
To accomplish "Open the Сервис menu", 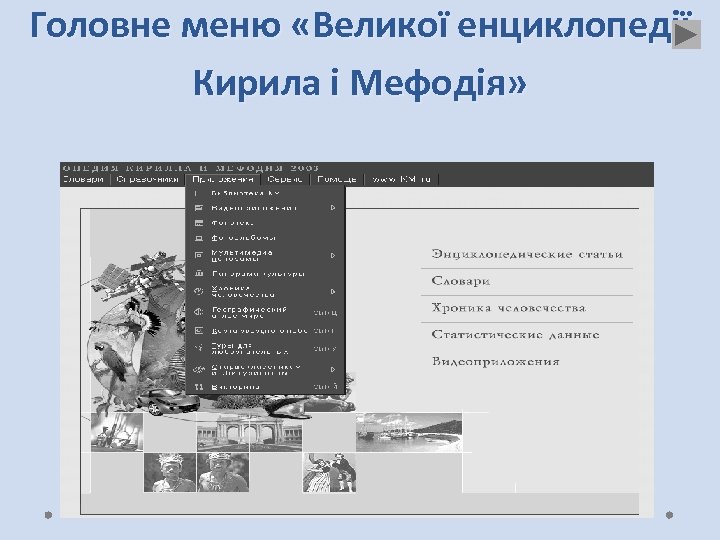I will [285, 180].
